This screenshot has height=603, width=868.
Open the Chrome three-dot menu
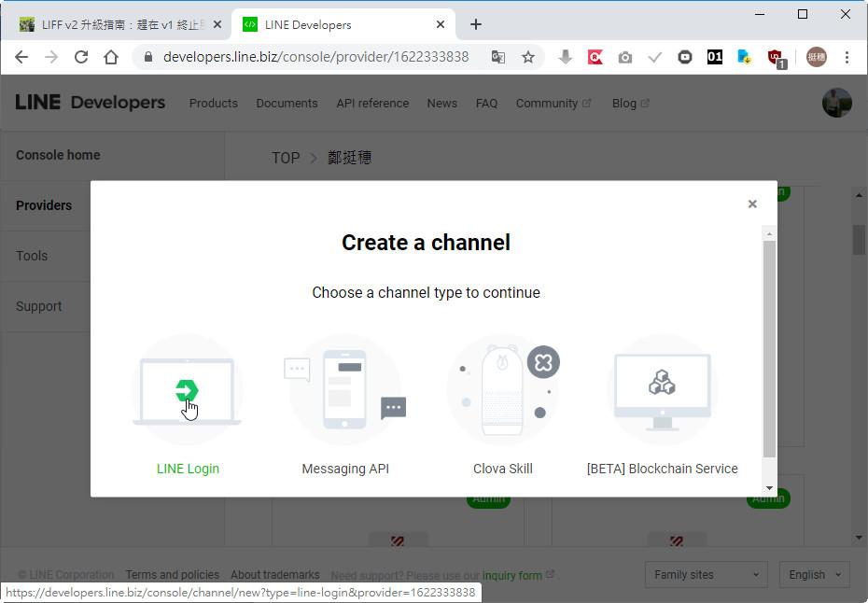(x=847, y=57)
